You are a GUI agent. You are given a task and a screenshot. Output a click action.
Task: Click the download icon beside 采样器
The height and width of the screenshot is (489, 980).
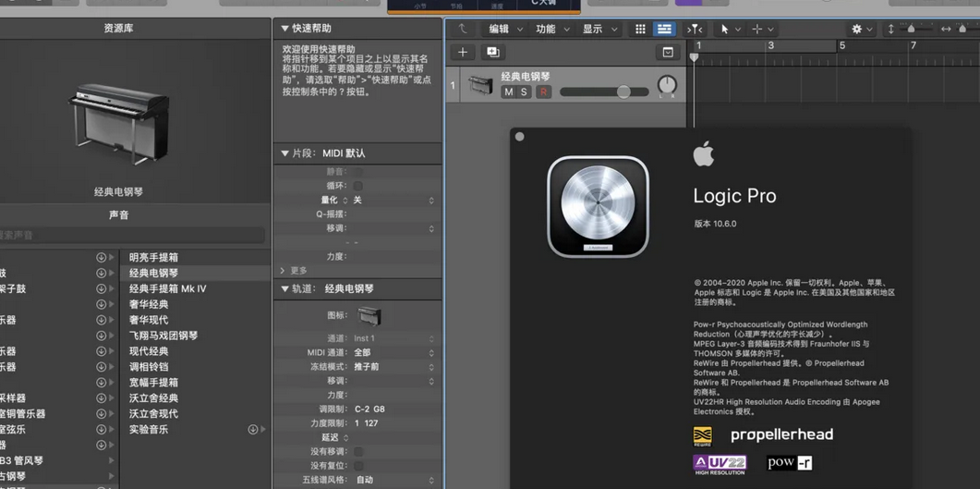pos(102,398)
